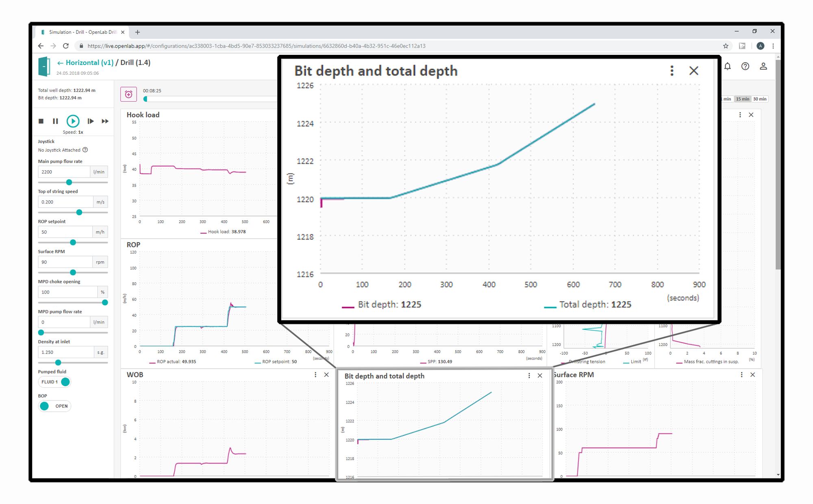Click the step forward icon
Image resolution: width=813 pixels, height=504 pixels.
click(x=91, y=121)
